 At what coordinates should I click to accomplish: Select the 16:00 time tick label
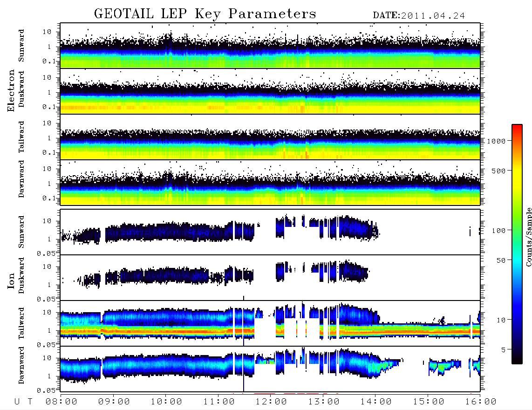pyautogui.click(x=481, y=402)
